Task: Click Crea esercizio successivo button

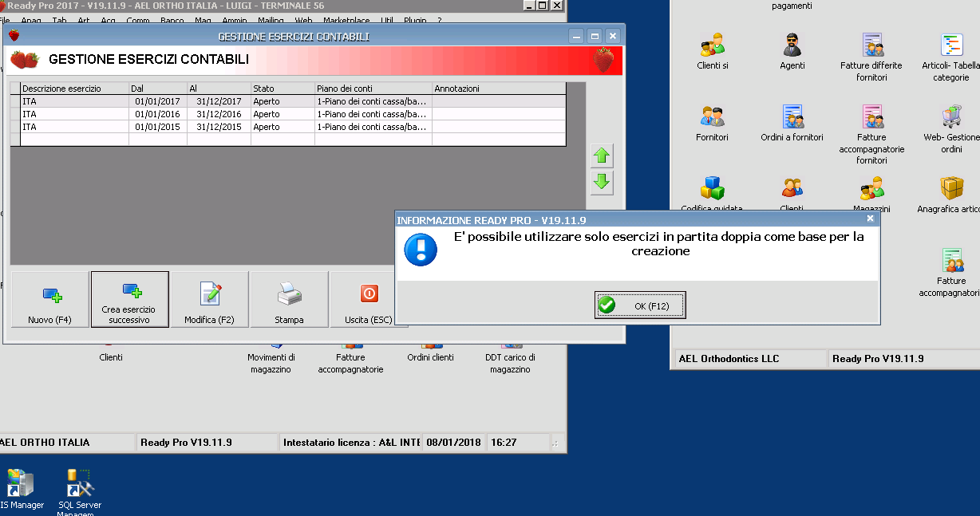Action: click(x=130, y=299)
